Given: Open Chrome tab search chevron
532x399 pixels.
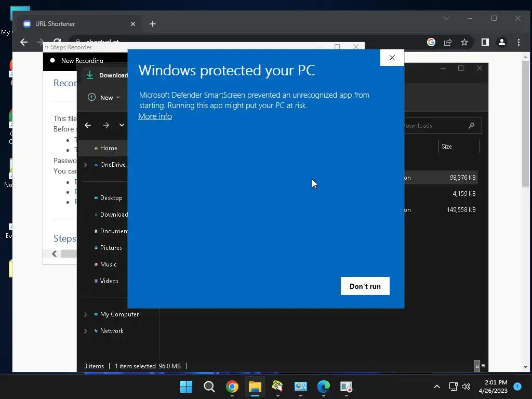Looking at the screenshot, I should (x=446, y=18).
